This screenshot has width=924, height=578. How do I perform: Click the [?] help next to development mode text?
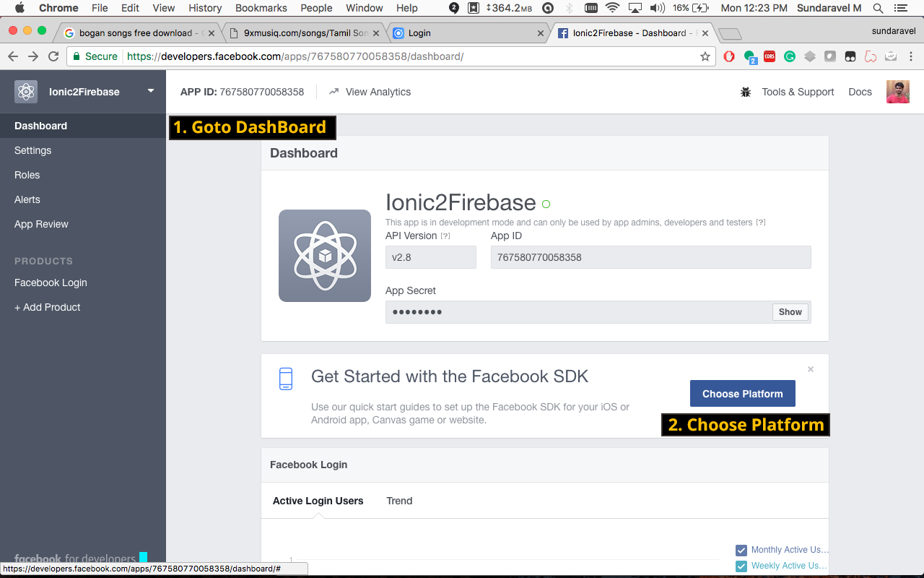click(761, 223)
